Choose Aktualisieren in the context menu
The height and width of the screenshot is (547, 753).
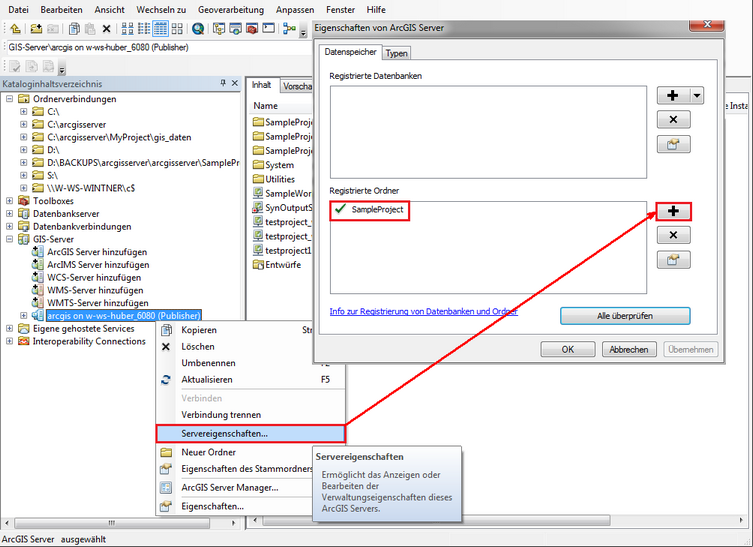pos(251,379)
